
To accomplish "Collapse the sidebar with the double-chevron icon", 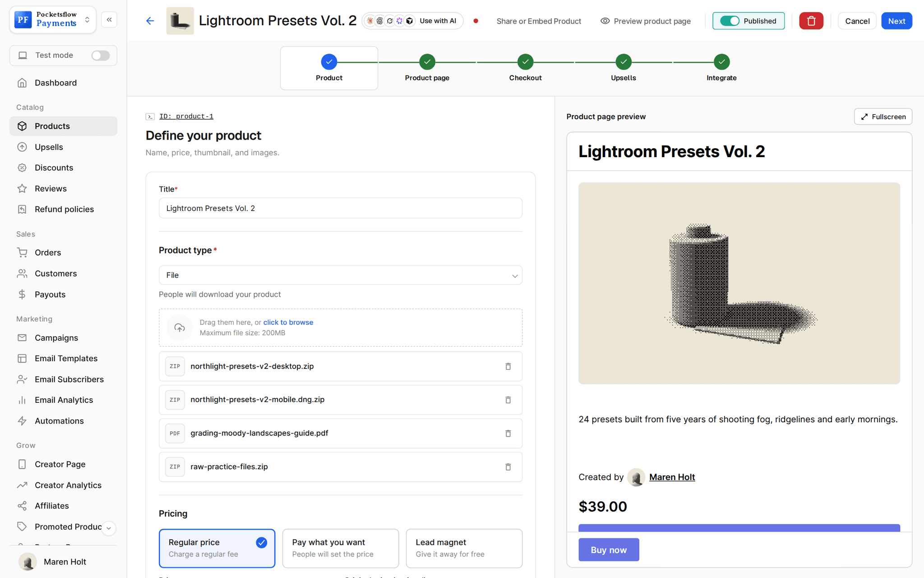I will click(x=109, y=20).
